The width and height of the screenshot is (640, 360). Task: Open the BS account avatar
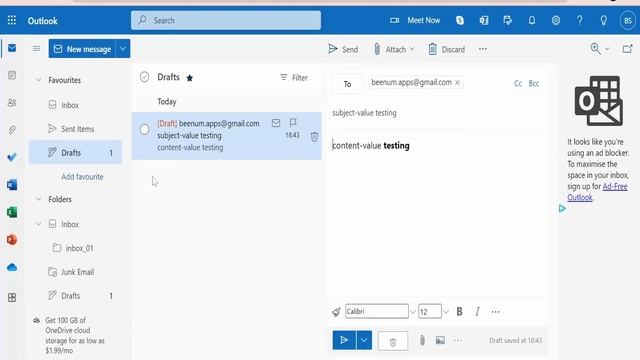[x=628, y=20]
